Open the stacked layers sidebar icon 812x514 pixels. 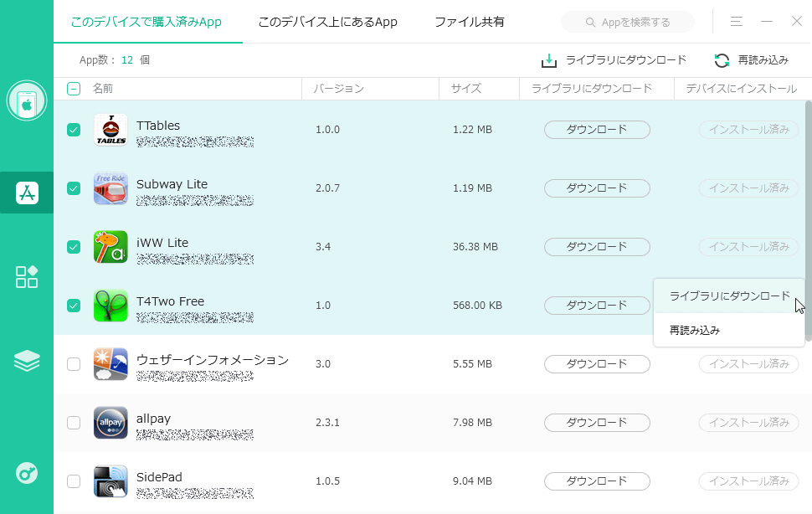[x=27, y=361]
